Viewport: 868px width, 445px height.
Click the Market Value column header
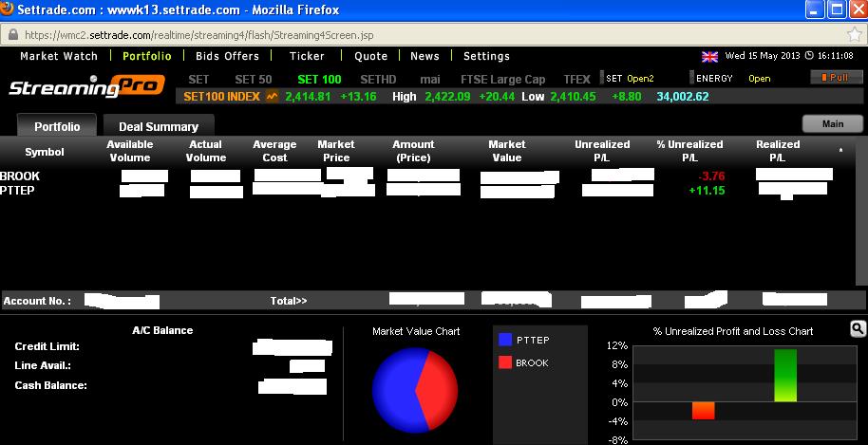tap(506, 151)
